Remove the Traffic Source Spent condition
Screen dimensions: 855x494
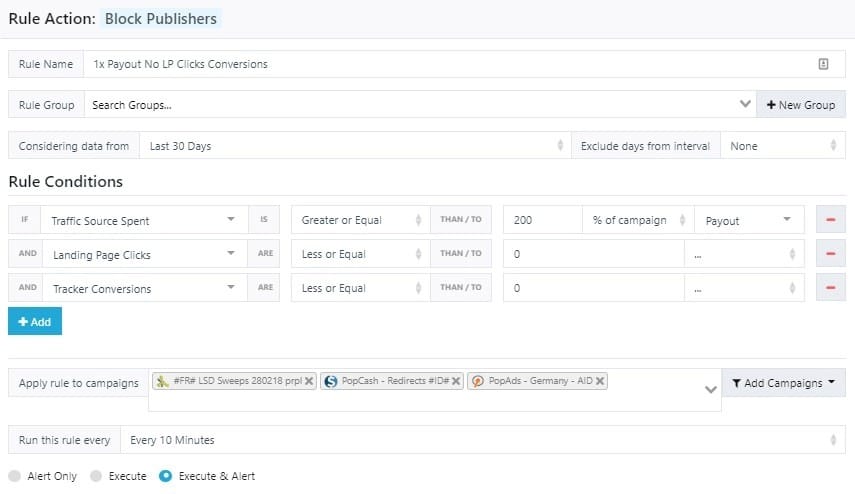[x=830, y=220]
